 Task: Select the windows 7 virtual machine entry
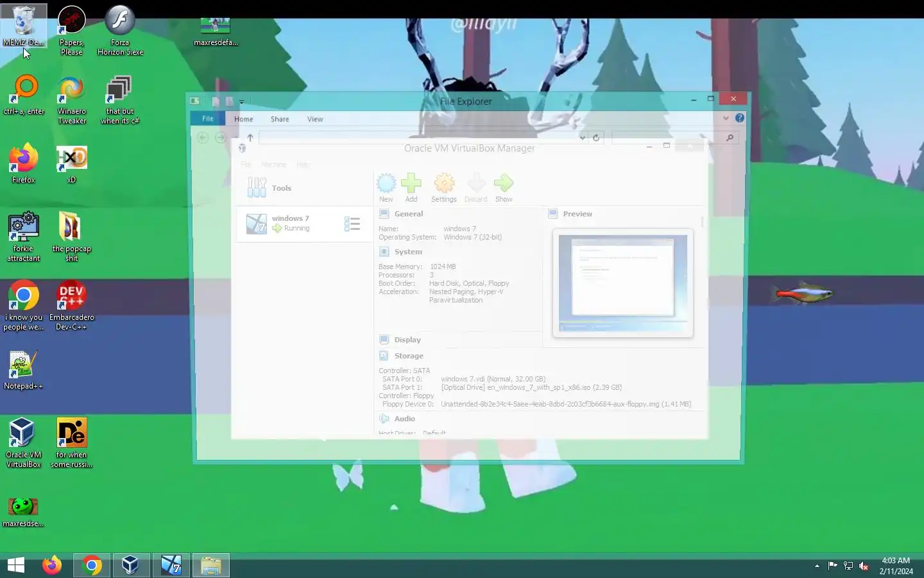click(x=305, y=223)
